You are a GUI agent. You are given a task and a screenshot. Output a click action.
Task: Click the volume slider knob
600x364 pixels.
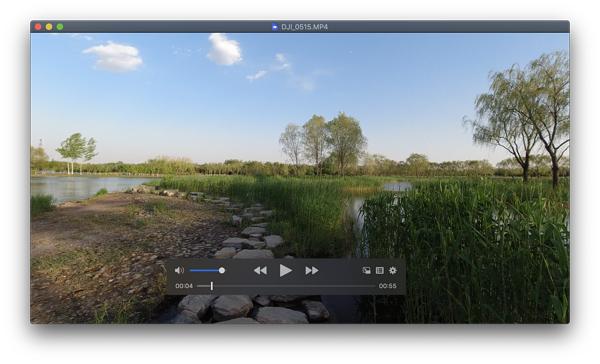222,271
